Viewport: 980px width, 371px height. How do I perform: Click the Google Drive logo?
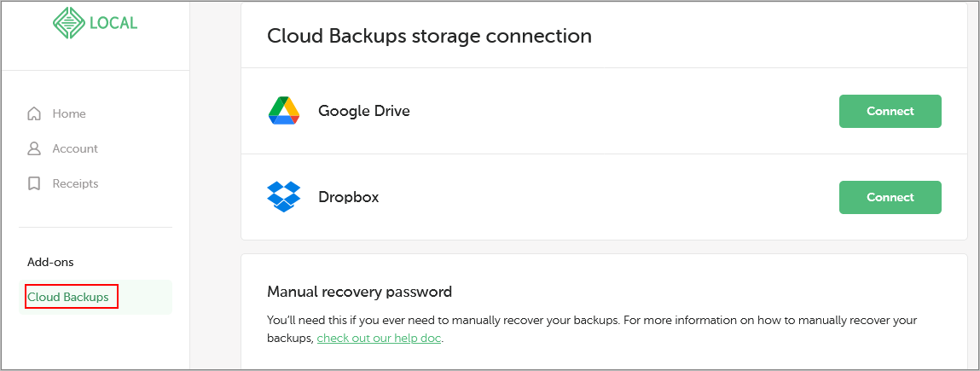(x=284, y=111)
